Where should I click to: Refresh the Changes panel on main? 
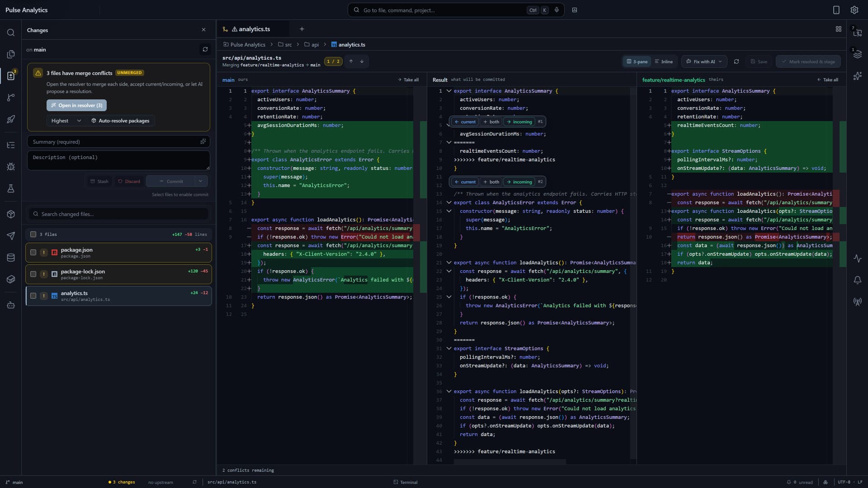pyautogui.click(x=205, y=49)
